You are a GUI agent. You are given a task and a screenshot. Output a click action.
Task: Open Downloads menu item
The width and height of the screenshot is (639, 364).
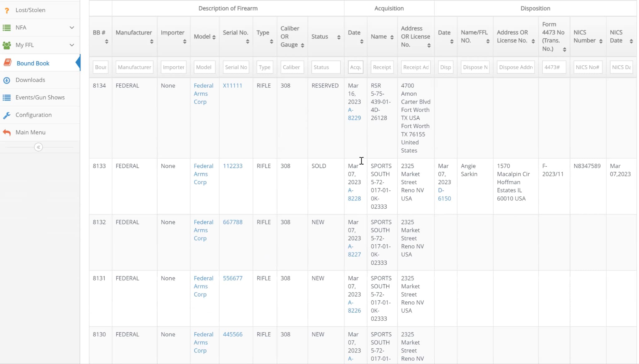click(40, 80)
